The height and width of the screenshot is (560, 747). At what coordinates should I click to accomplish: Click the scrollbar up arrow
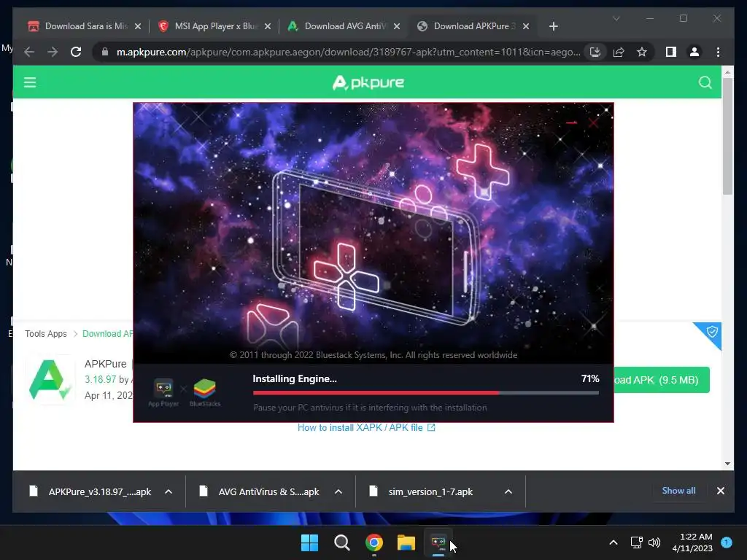[727, 72]
